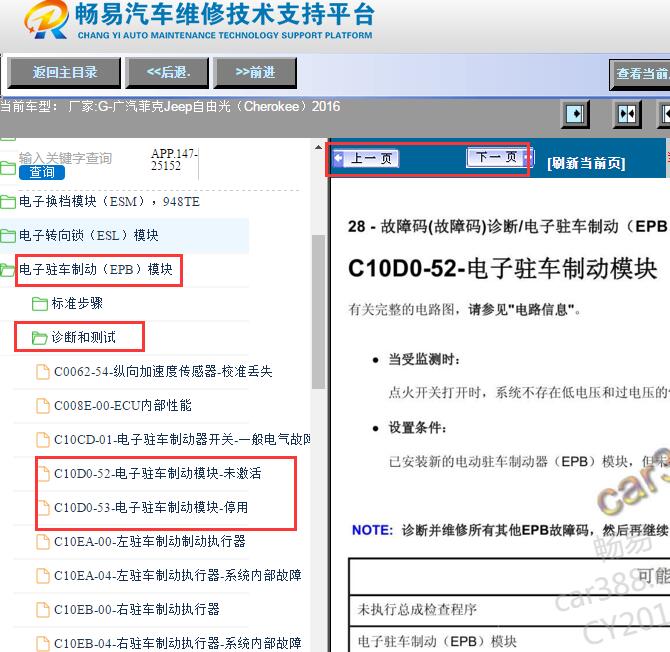Click the partially visible rightmost layout icon
670x652 pixels.
coord(664,114)
